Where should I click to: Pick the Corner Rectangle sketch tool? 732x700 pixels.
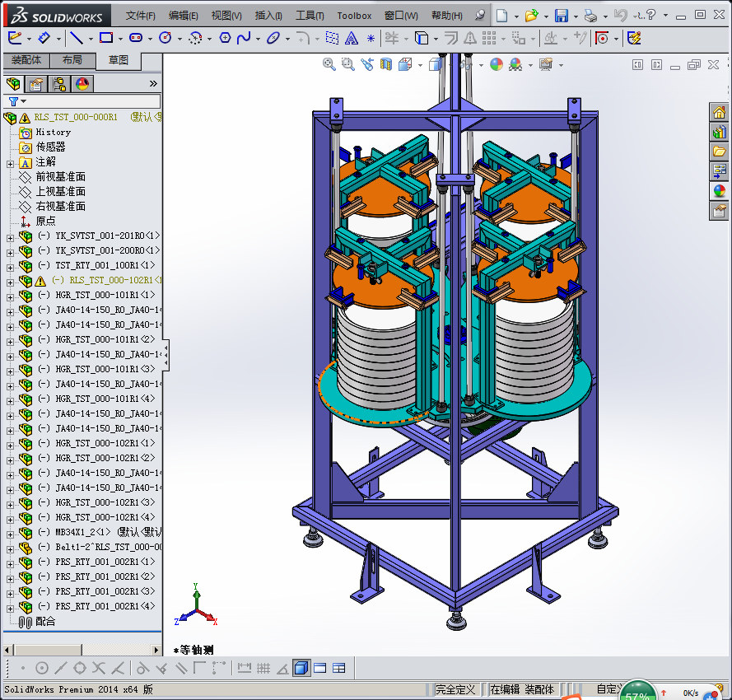(x=105, y=38)
